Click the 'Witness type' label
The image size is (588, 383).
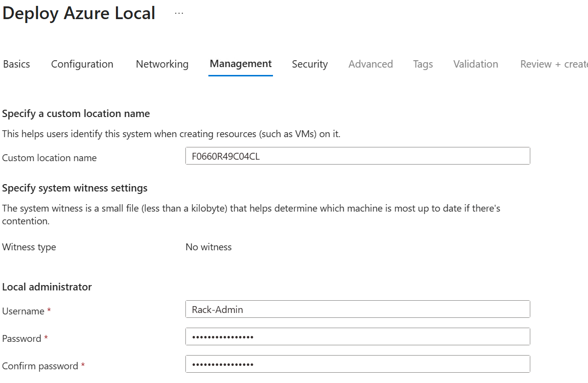(29, 247)
